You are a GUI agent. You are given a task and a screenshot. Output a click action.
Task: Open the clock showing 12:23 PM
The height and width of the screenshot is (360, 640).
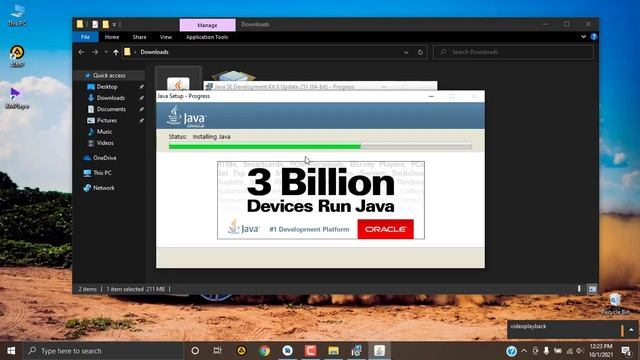601,351
